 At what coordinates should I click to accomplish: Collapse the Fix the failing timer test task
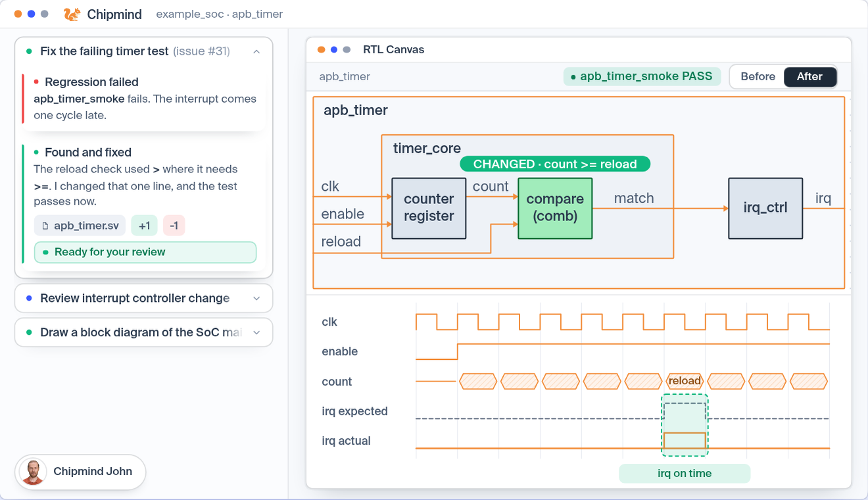[x=256, y=51]
